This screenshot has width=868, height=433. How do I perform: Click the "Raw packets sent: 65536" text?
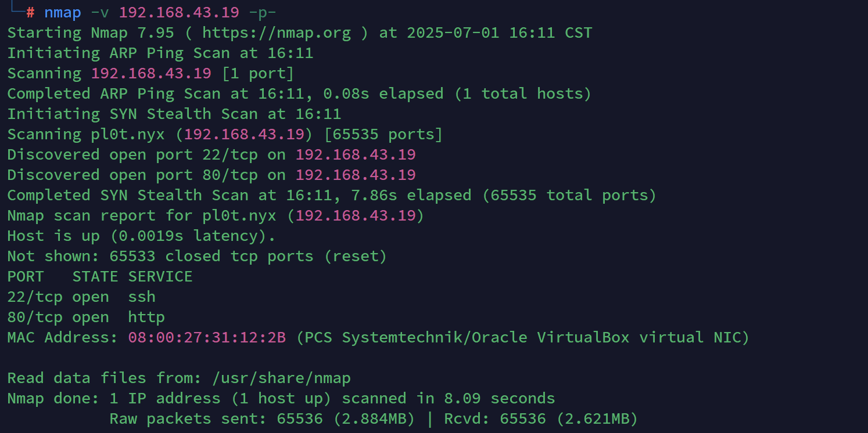coord(216,418)
